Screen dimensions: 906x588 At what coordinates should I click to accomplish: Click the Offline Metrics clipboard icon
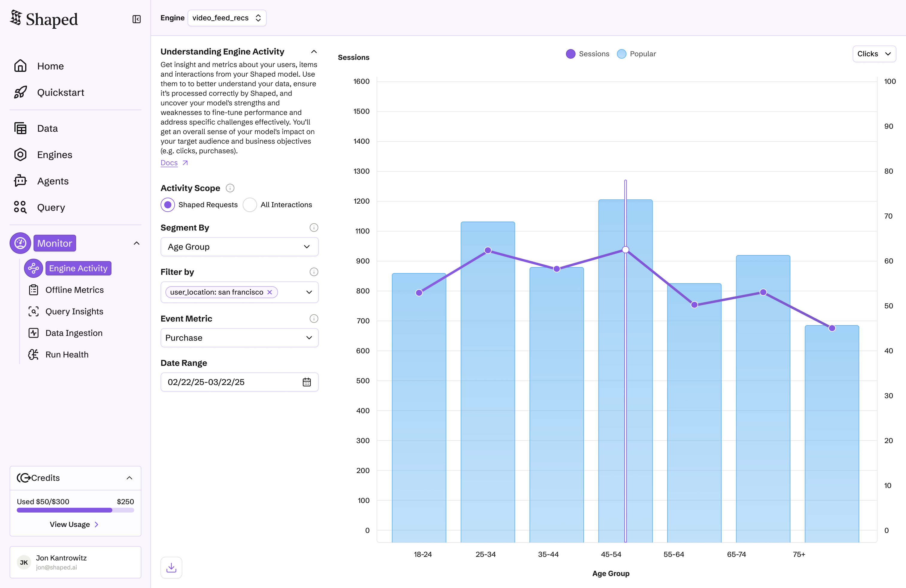coord(34,290)
